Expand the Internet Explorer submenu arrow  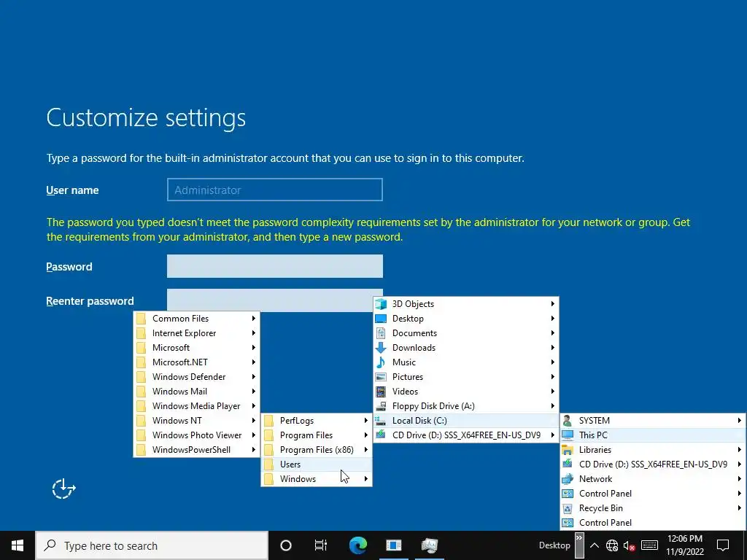(253, 332)
